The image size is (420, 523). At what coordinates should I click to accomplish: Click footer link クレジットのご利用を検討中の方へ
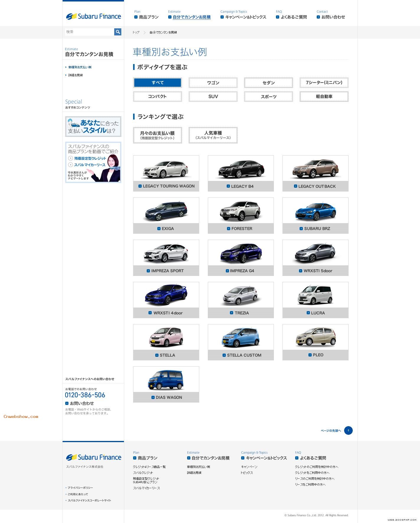pos(317,467)
